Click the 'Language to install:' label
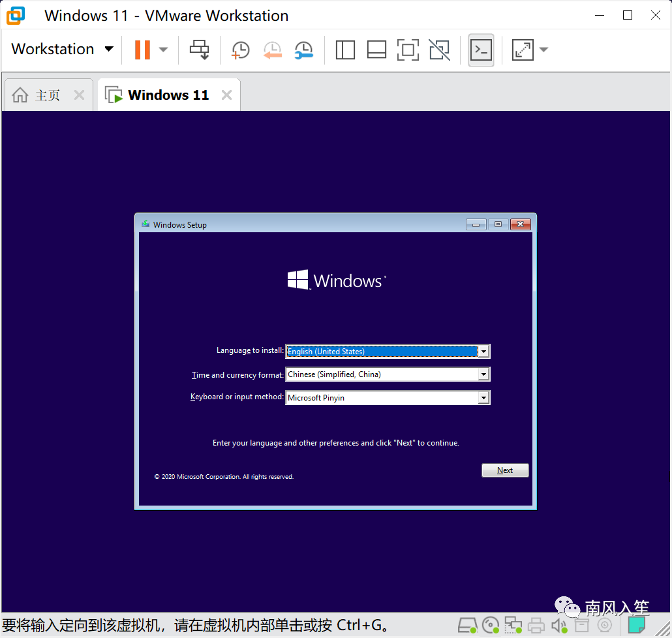The width and height of the screenshot is (672, 638). pyautogui.click(x=250, y=350)
